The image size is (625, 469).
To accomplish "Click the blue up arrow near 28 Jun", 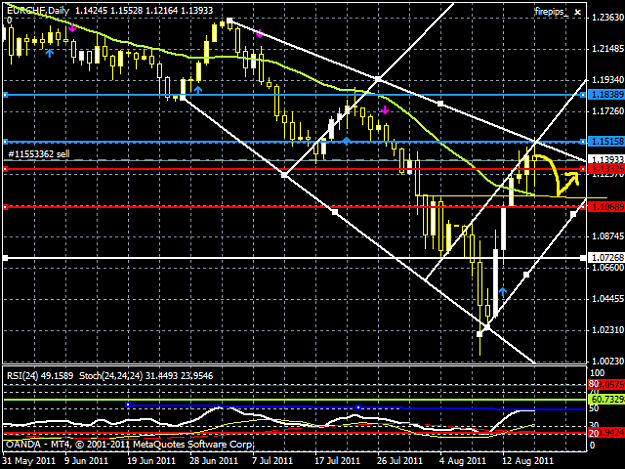I will [198, 90].
